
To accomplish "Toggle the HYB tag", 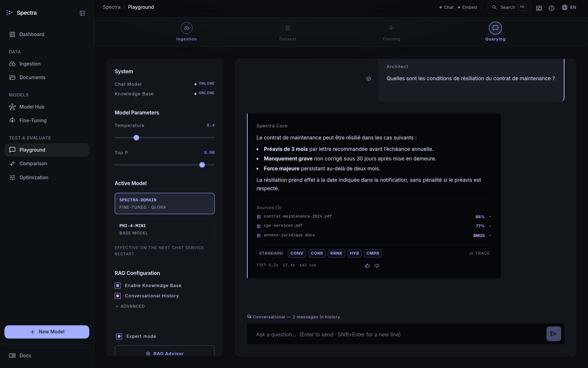I will [x=354, y=253].
